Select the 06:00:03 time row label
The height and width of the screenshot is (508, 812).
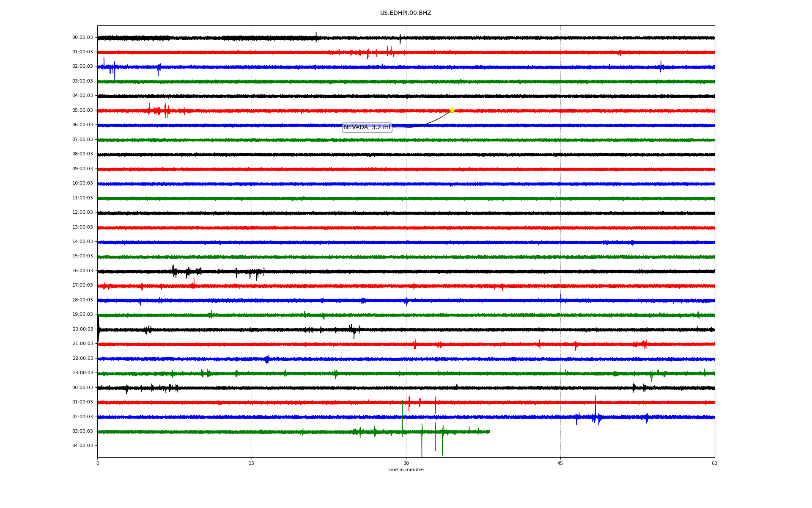(x=82, y=125)
